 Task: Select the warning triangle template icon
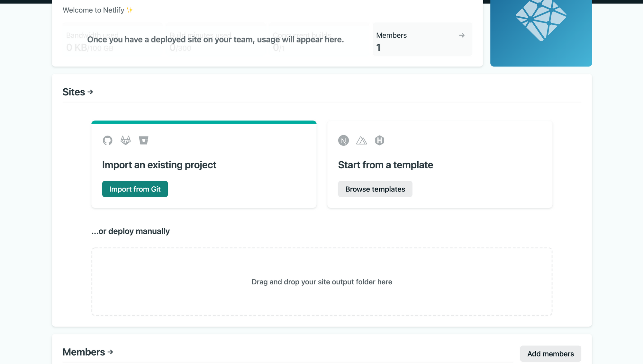click(x=361, y=140)
